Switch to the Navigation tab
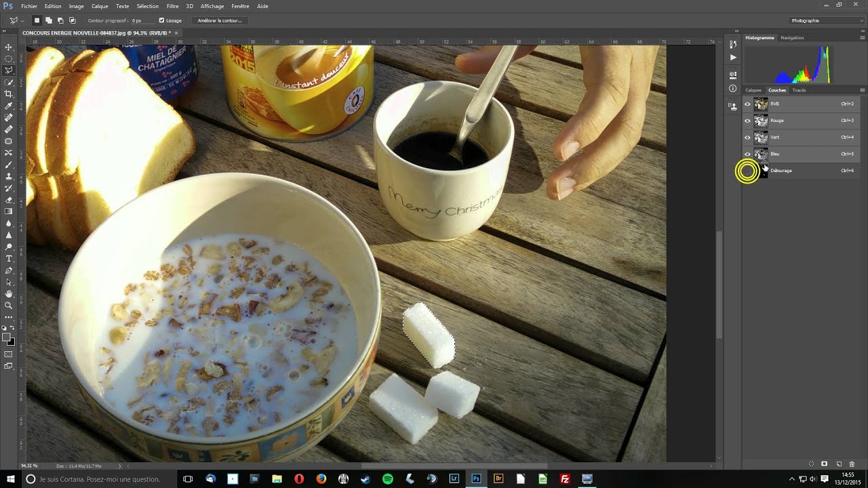 [x=792, y=38]
